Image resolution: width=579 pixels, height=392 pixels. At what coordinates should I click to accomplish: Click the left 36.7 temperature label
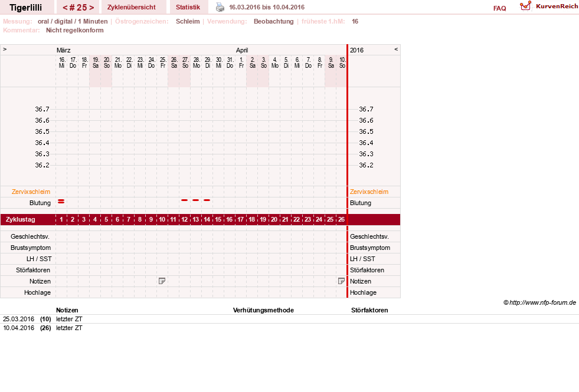[x=42, y=109]
